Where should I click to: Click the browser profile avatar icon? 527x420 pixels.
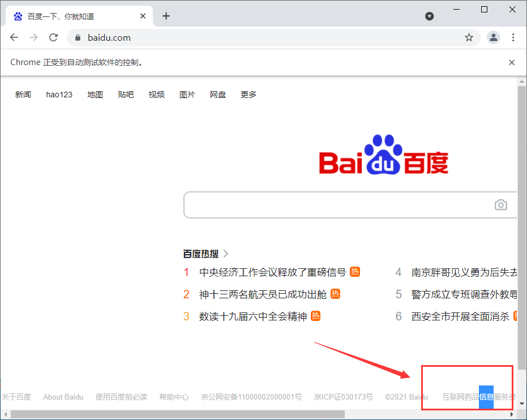point(493,37)
